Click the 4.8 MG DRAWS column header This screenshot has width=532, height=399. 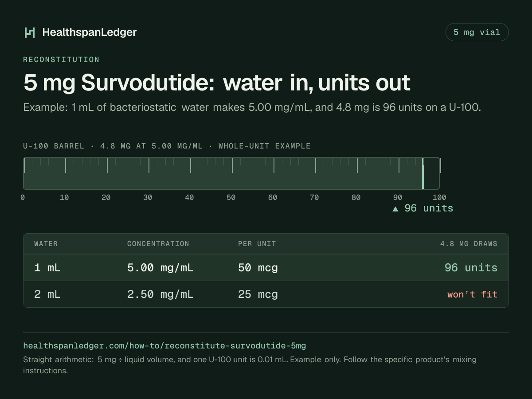(469, 244)
